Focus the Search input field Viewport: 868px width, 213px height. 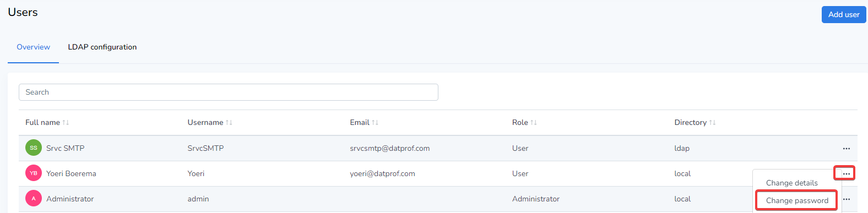229,92
